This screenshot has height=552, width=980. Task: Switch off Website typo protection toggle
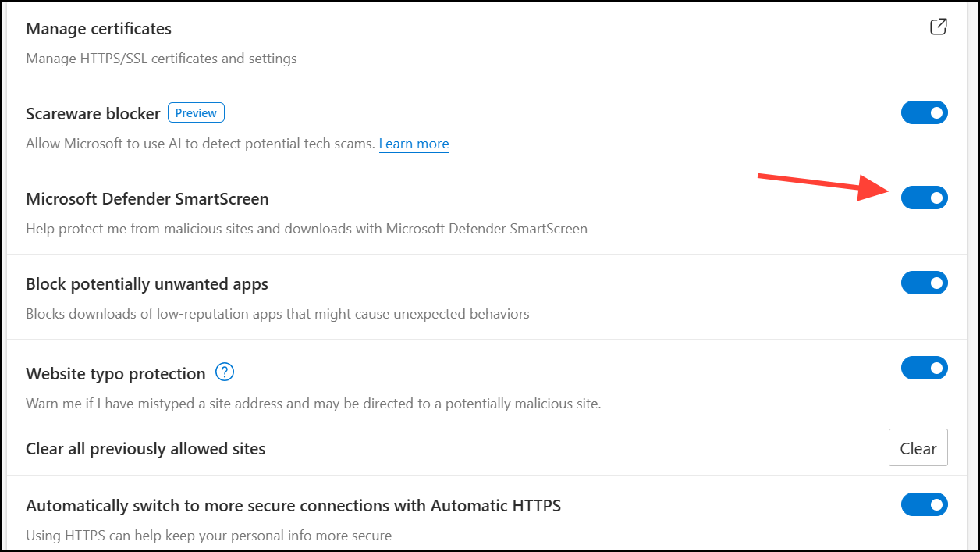(924, 368)
